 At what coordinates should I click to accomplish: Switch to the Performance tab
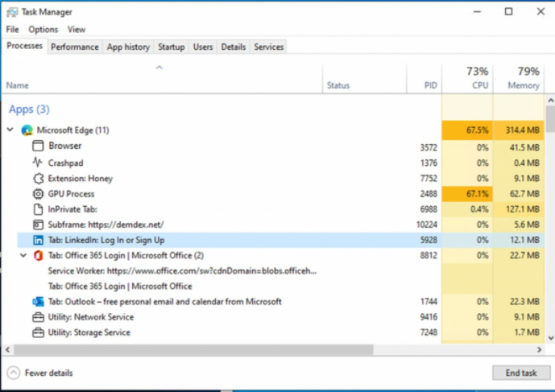(75, 47)
